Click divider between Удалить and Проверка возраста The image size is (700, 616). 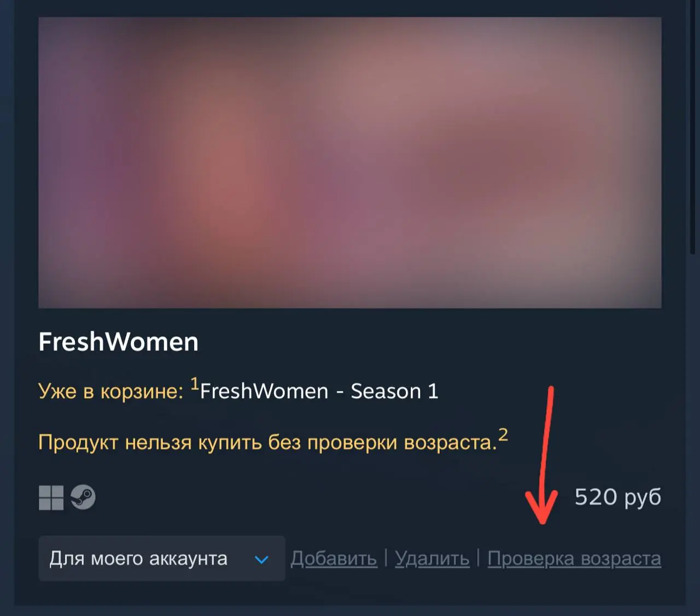[479, 558]
